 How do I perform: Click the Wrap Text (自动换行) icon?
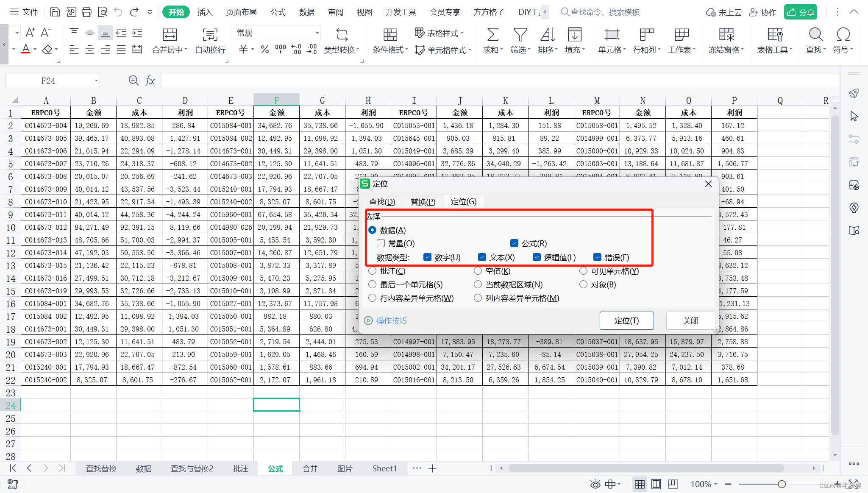point(210,35)
